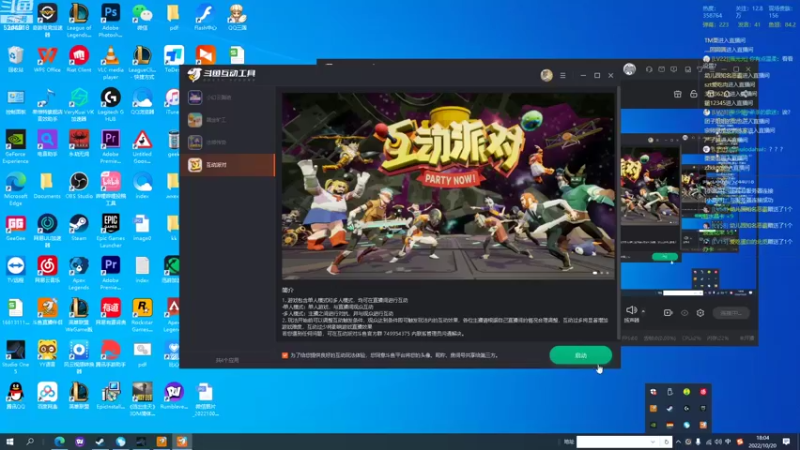
Task: Click headset icon in streaming window title bar
Action: click(x=649, y=69)
